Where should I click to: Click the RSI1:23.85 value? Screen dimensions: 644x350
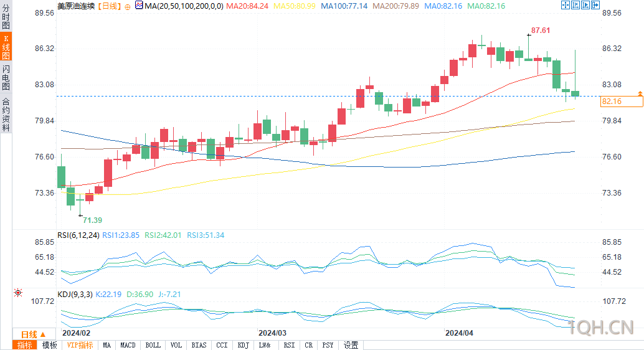[121, 235]
